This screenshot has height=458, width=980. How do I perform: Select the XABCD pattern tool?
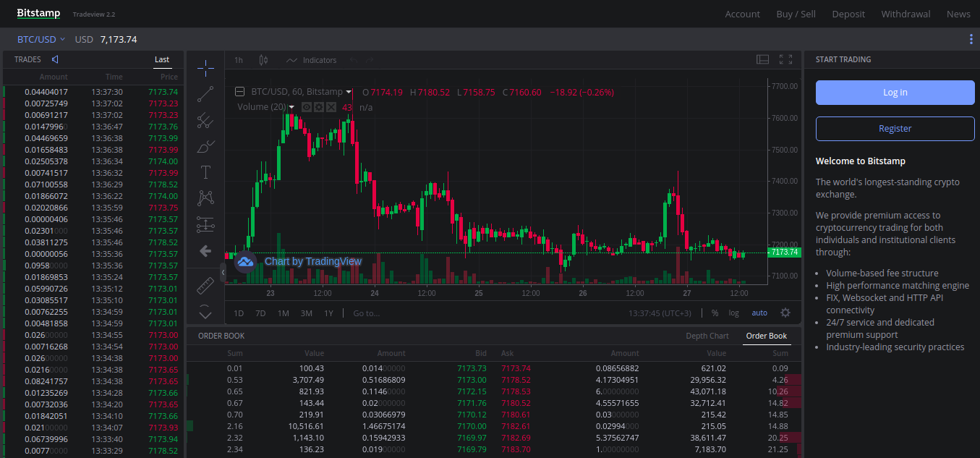click(x=205, y=198)
